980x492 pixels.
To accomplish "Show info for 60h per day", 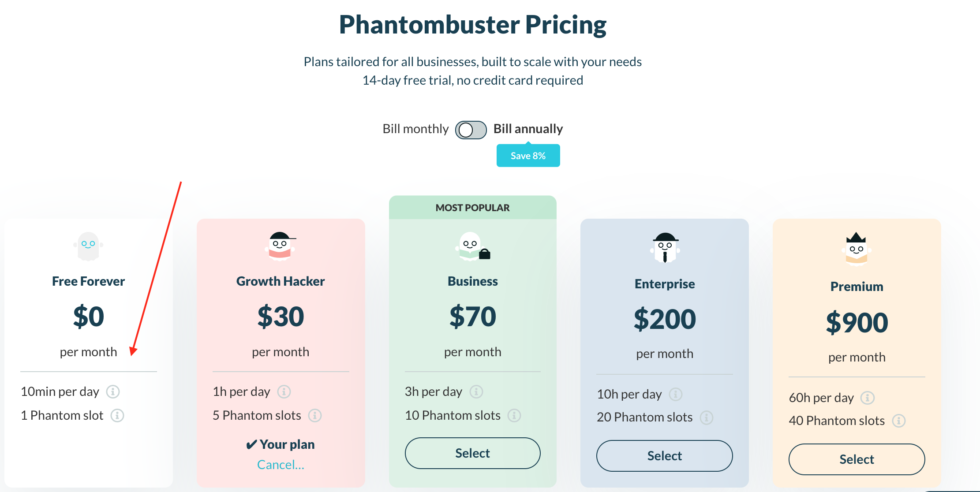I will coord(868,398).
